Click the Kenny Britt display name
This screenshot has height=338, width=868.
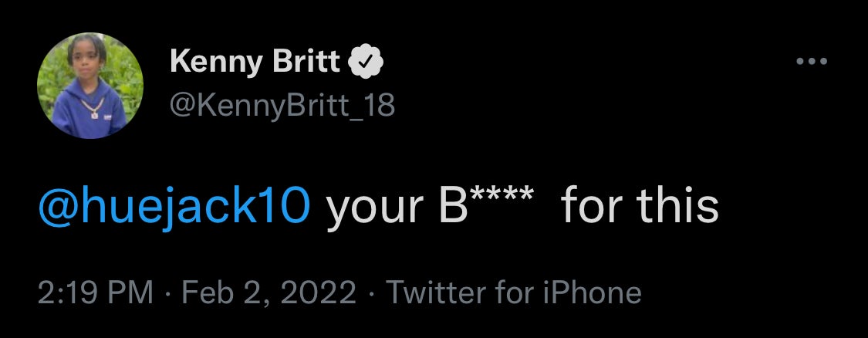point(255,62)
